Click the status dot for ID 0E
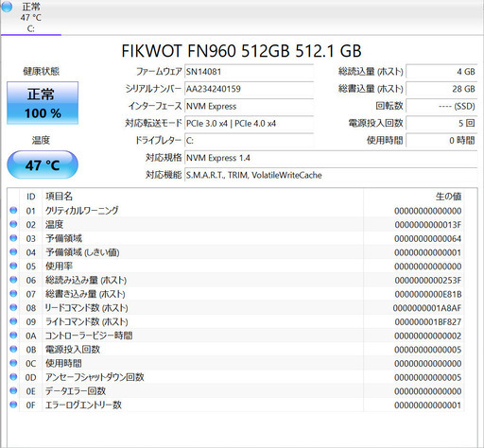This screenshot has width=484, height=448. coord(13,390)
